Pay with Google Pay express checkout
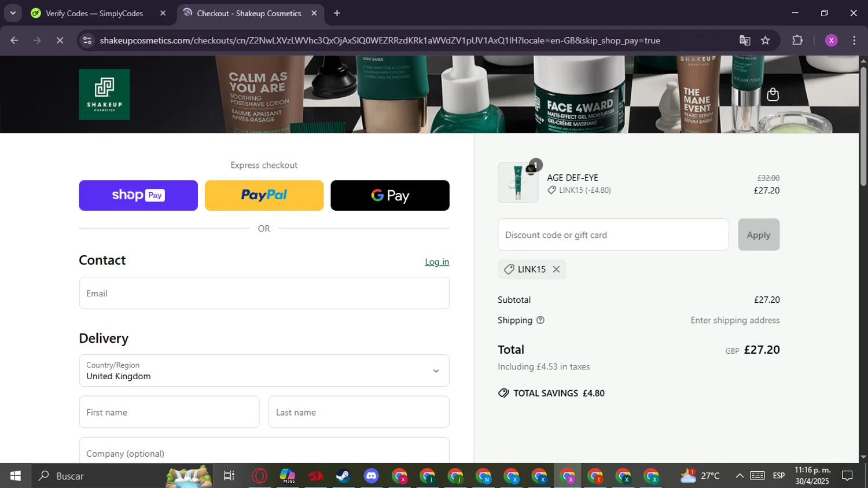Screen dimensions: 868x488 pyautogui.click(x=390, y=195)
